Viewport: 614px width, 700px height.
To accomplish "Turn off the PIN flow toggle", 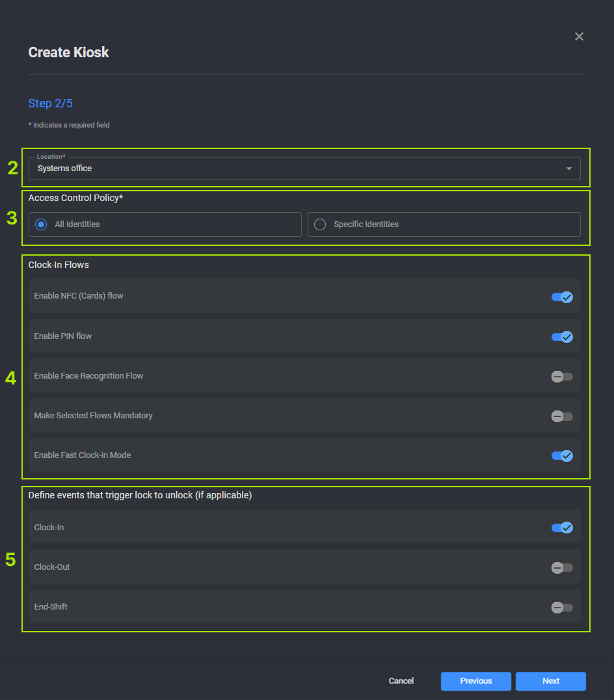I will pyautogui.click(x=562, y=337).
